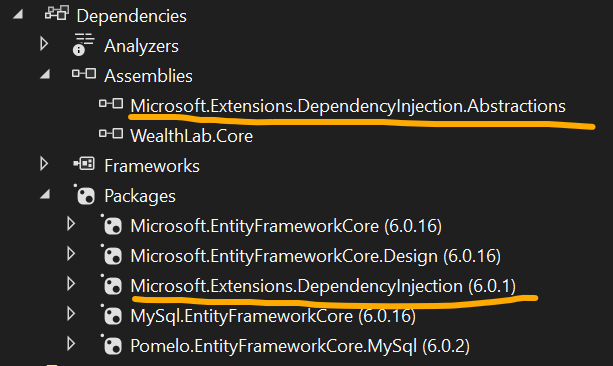This screenshot has height=366, width=613.
Task: Collapse the Packages node arrow
Action: click(45, 194)
